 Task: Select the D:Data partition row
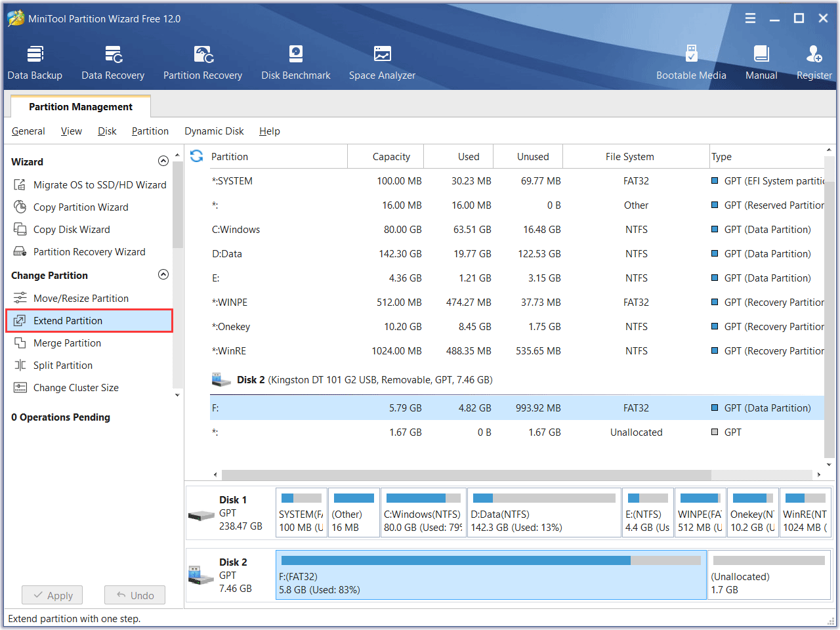coord(517,254)
